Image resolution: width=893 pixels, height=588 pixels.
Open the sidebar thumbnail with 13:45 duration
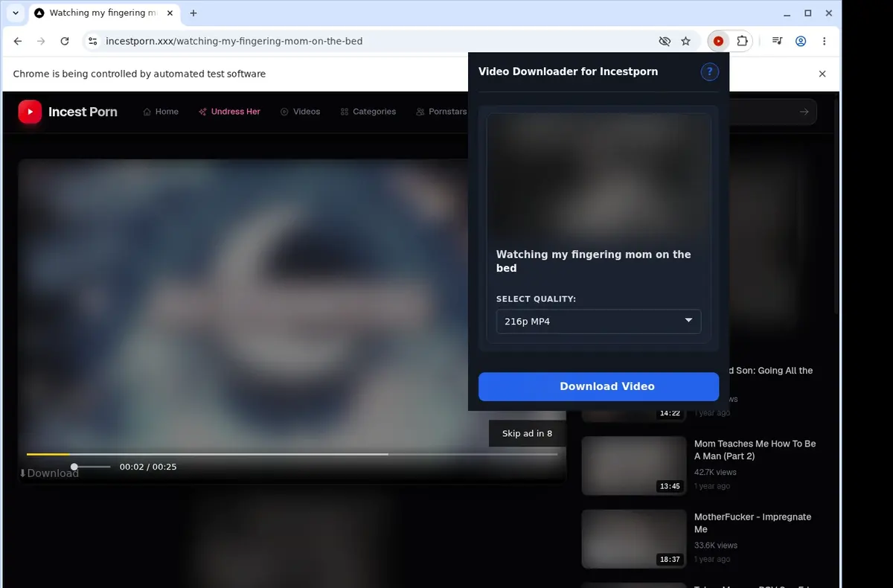coord(633,466)
